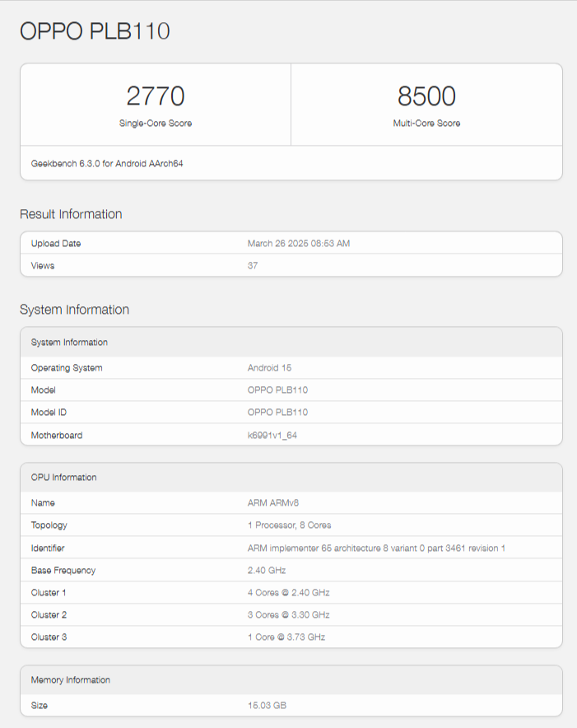Click the topology value 1 Processor, 8 Cores
The height and width of the screenshot is (728, 577).
(x=291, y=525)
